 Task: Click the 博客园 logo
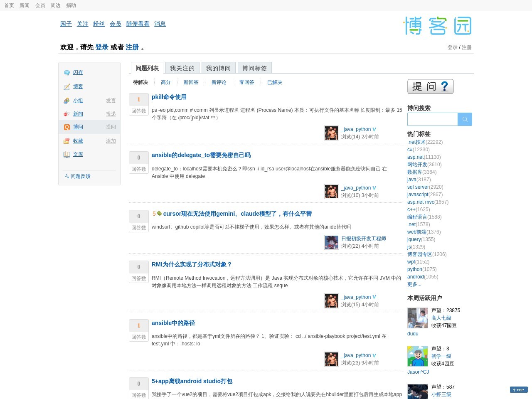click(438, 26)
